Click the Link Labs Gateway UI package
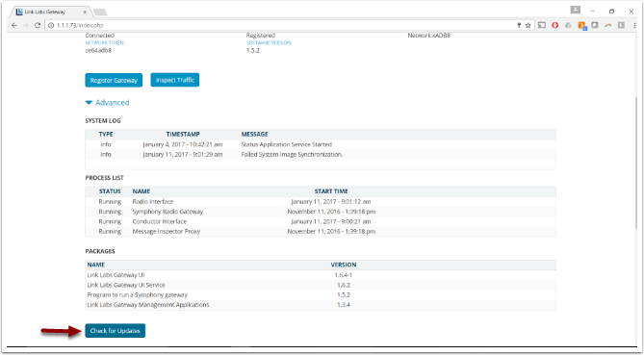 tap(116, 275)
